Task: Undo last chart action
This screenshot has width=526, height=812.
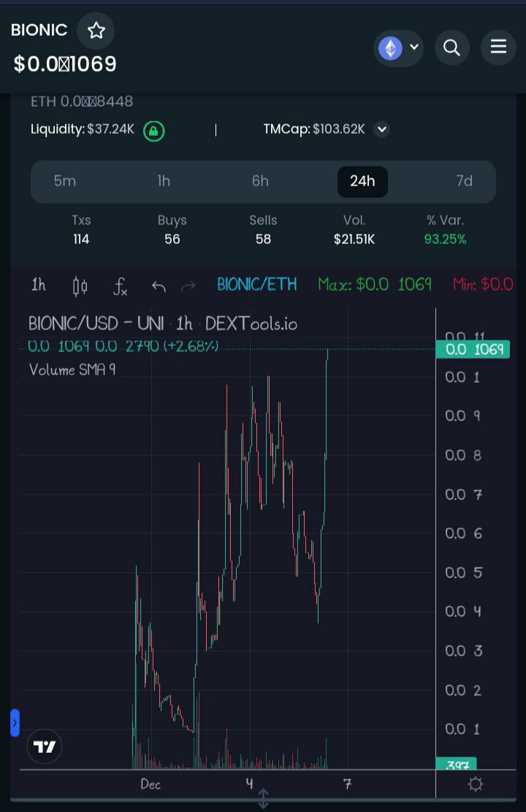Action: (159, 286)
